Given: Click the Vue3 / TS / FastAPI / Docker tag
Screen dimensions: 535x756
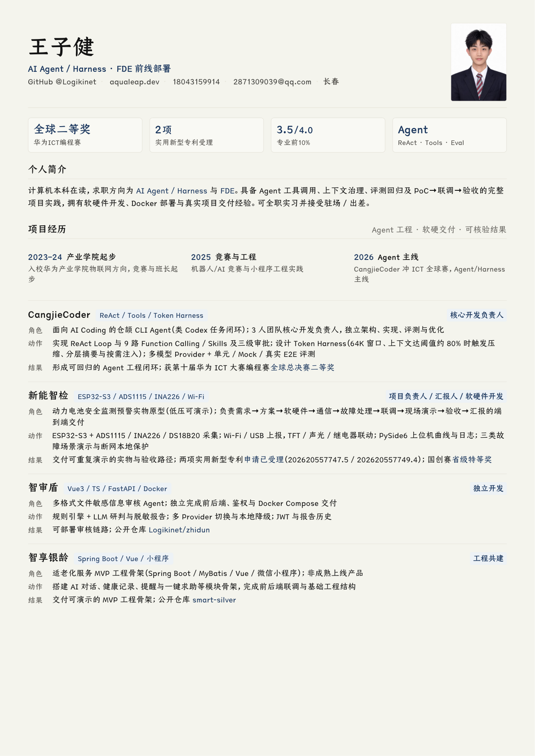Looking at the screenshot, I should tap(117, 489).
